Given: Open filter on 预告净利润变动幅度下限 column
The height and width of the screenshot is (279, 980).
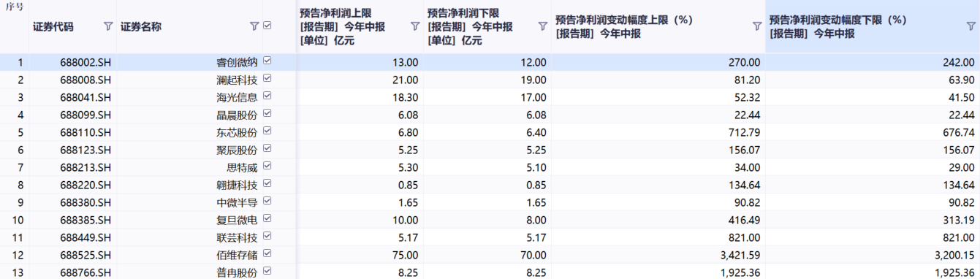Looking at the screenshot, I should [x=970, y=26].
